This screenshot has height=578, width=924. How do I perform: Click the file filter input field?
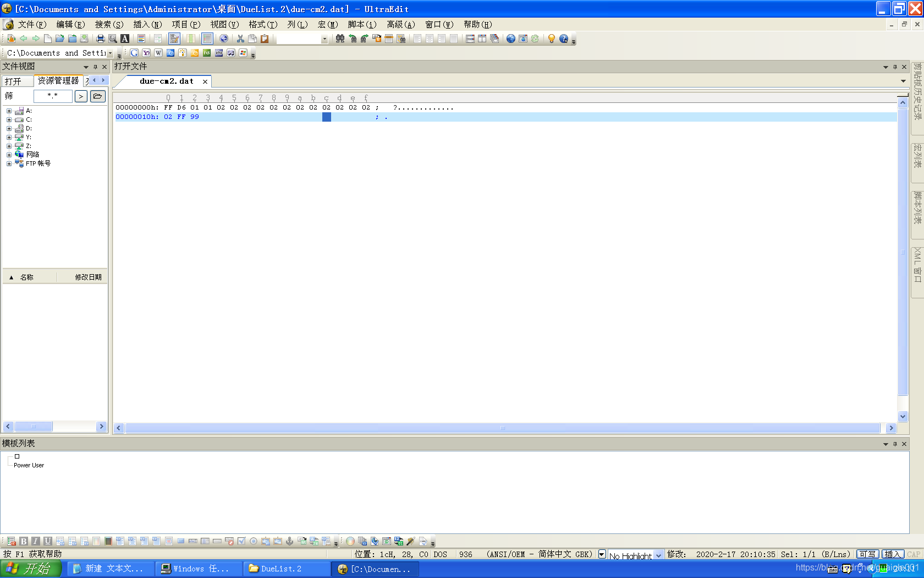coord(53,96)
